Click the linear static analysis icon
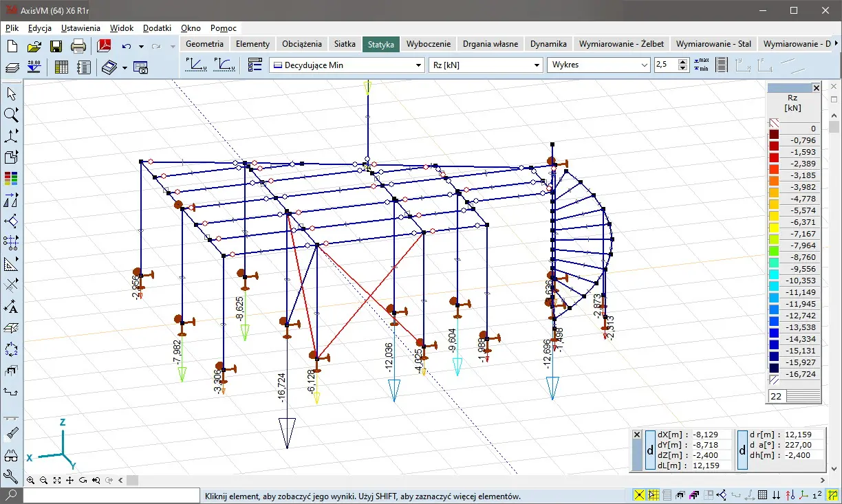The image size is (842, 504). [x=195, y=65]
